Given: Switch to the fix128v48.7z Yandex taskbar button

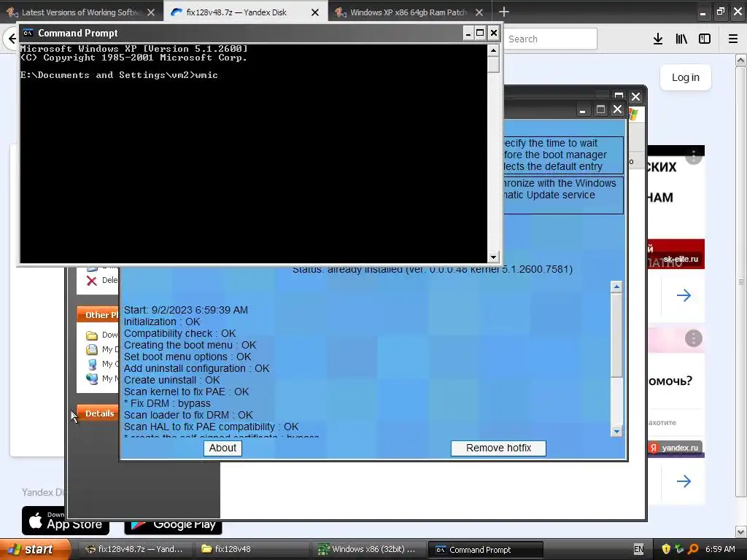Looking at the screenshot, I should 134,550.
